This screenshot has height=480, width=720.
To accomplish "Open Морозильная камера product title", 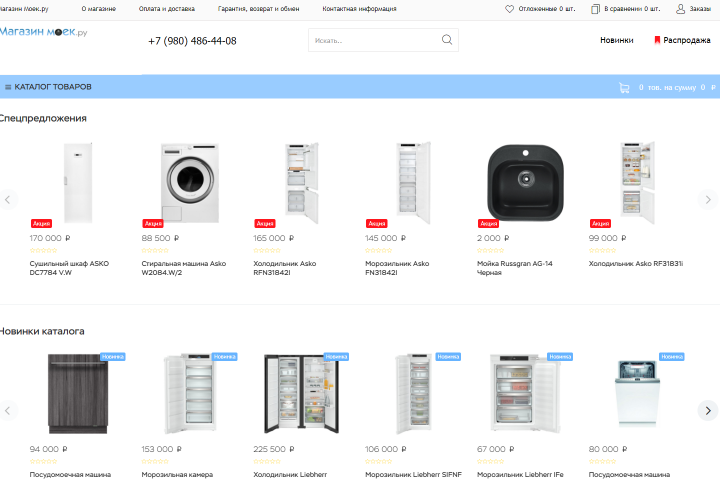I will pos(177,474).
